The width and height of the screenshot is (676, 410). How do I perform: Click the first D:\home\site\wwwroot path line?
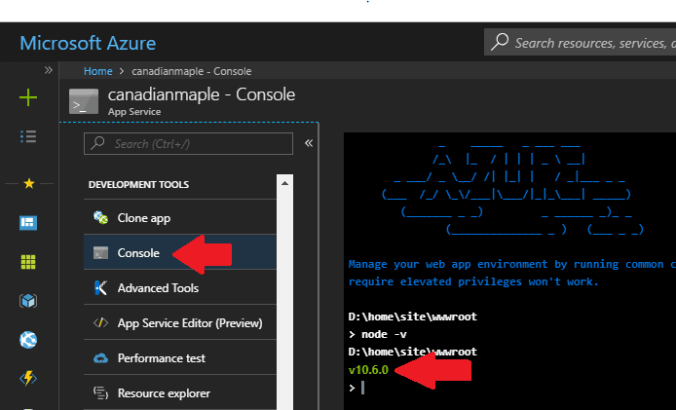[413, 316]
